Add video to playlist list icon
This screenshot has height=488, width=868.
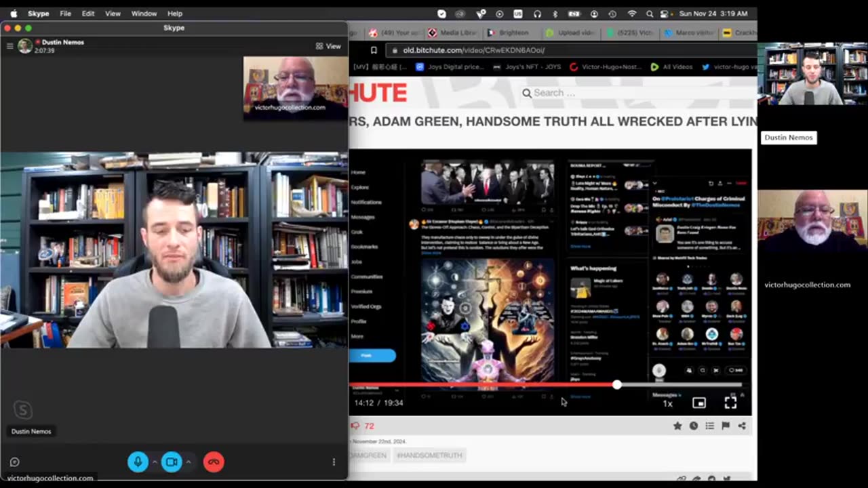pyautogui.click(x=709, y=426)
